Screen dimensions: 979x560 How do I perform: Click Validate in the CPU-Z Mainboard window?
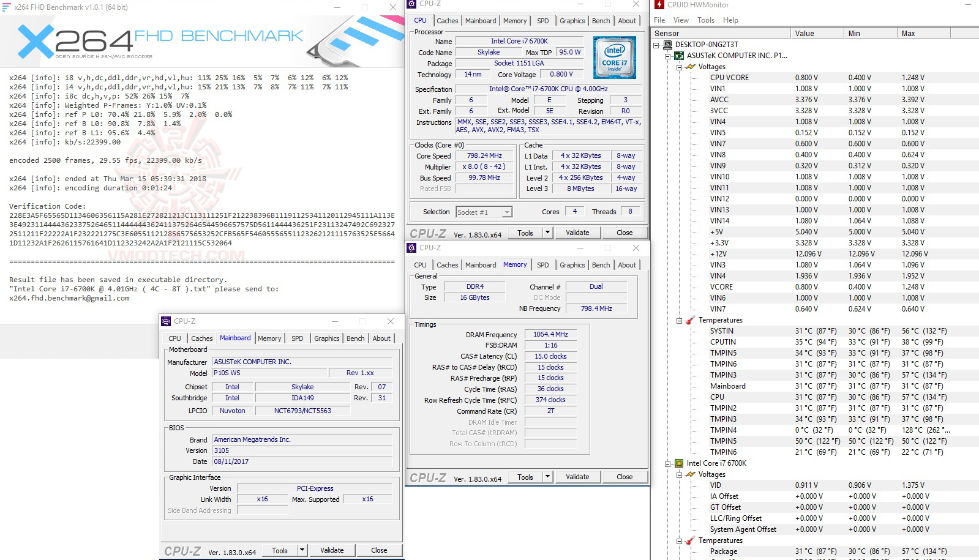(332, 550)
